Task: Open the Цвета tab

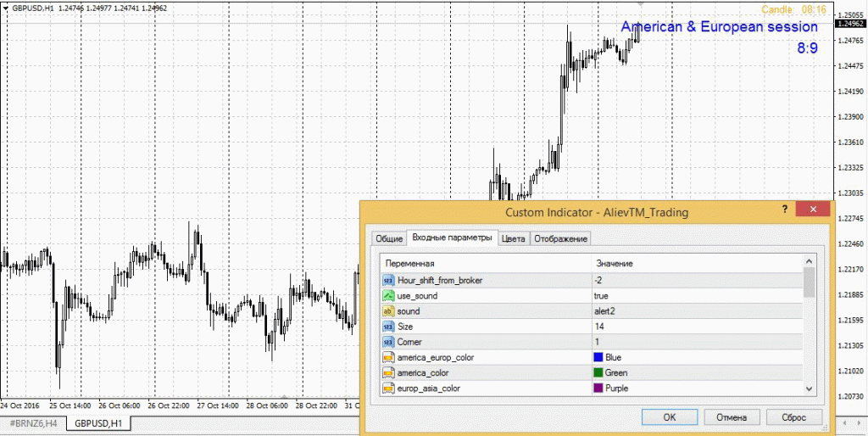Action: click(x=514, y=239)
